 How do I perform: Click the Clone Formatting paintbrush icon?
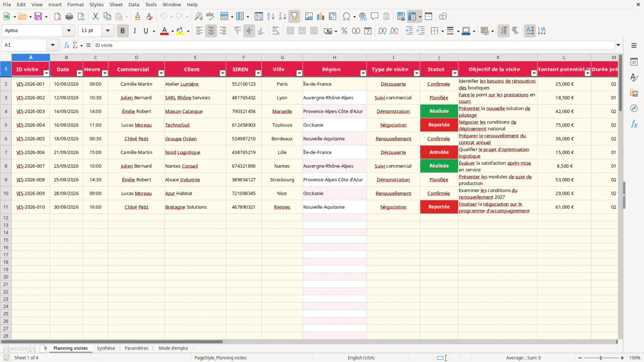[x=138, y=17]
